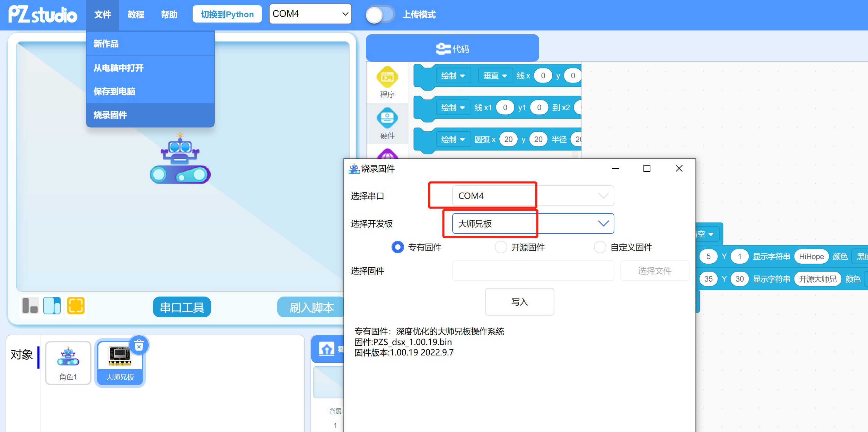This screenshot has height=432, width=868.
Task: Click 烧录固件 in the file menu
Action: [150, 115]
